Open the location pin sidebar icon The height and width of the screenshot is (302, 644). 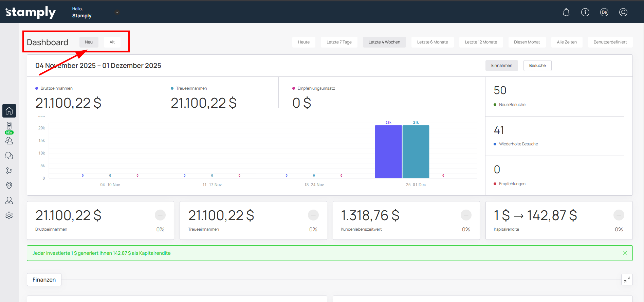pyautogui.click(x=9, y=185)
